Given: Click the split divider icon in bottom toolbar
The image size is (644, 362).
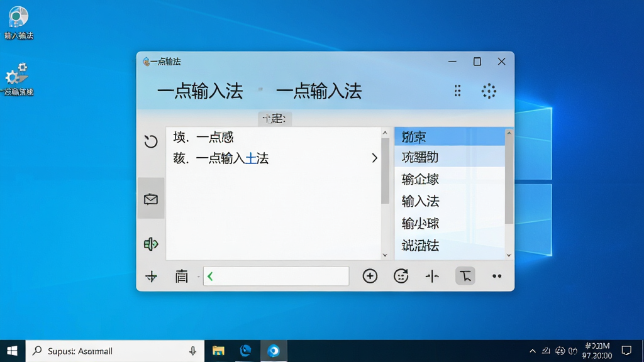Looking at the screenshot, I should pyautogui.click(x=432, y=277).
